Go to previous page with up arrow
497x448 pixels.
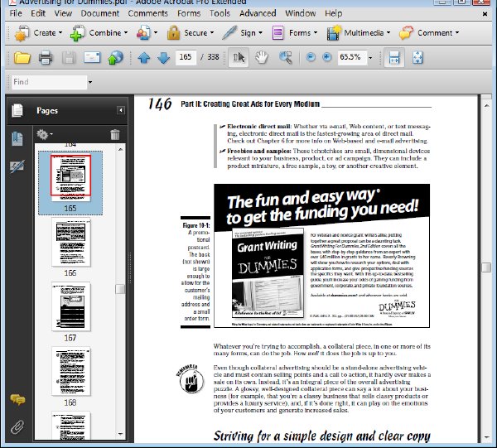pos(144,58)
